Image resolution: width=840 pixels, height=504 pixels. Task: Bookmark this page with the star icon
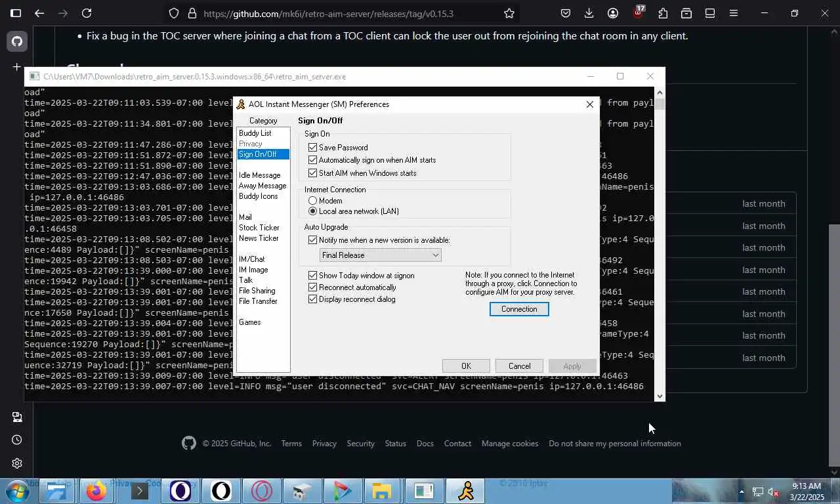pos(509,13)
